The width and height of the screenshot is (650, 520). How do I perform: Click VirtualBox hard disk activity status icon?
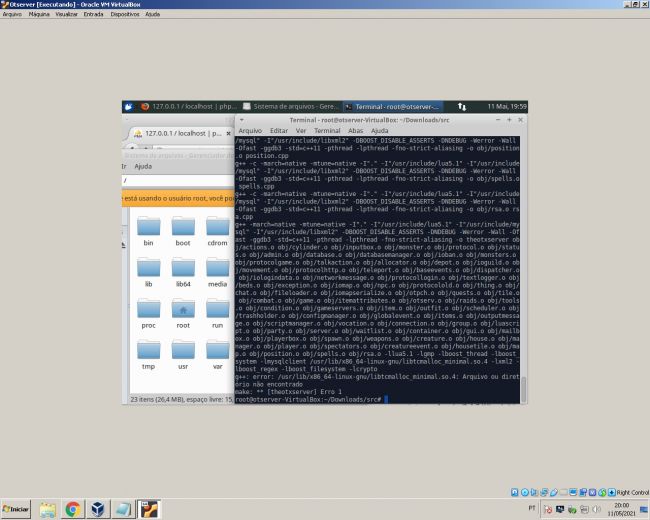[514, 492]
